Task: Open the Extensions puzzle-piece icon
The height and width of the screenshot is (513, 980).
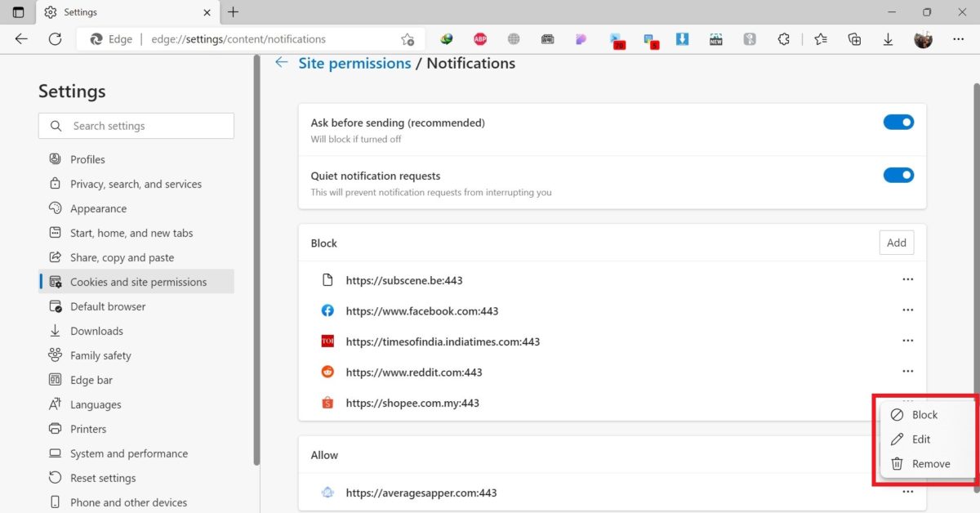Action: tap(783, 38)
